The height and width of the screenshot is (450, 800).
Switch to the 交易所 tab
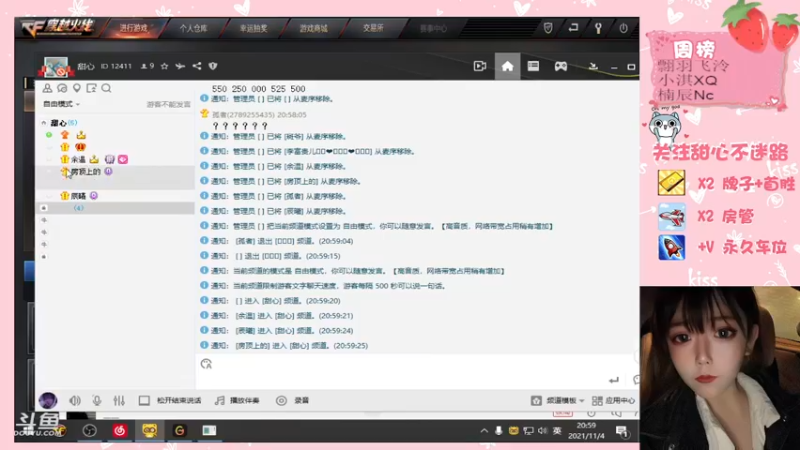tap(373, 28)
